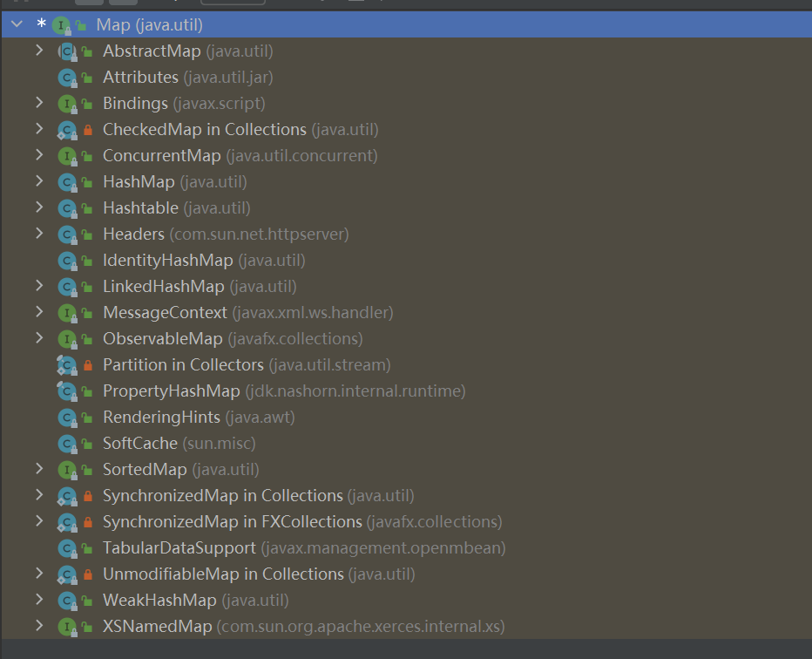This screenshot has width=812, height=659.
Task: Select the TabularDataSupport entry
Action: click(179, 547)
